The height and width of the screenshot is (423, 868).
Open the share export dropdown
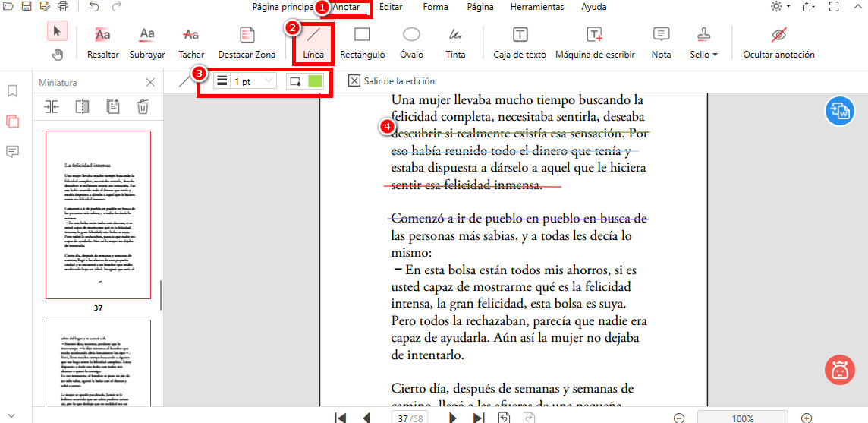point(812,7)
